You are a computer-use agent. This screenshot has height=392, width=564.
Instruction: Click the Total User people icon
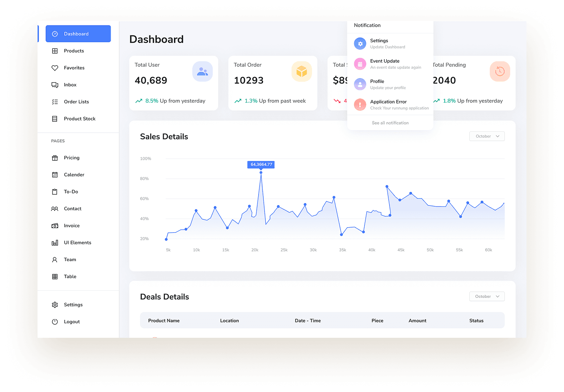click(202, 71)
